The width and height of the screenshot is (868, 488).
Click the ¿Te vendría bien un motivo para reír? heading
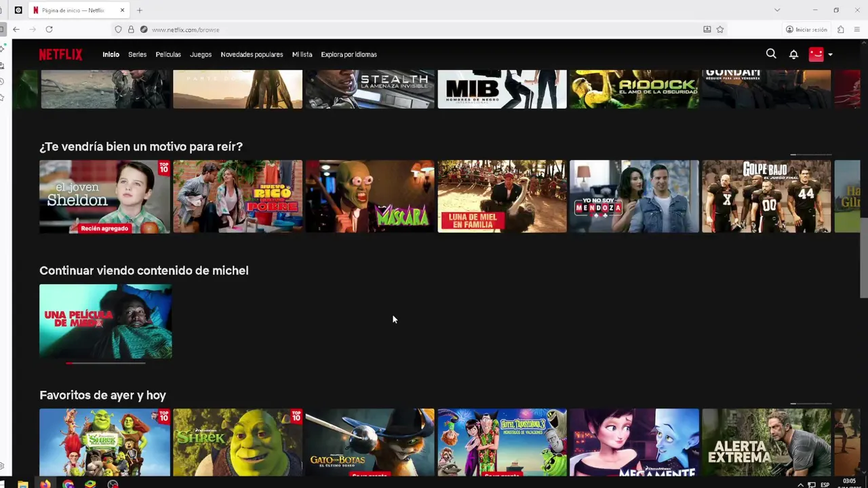click(x=141, y=146)
